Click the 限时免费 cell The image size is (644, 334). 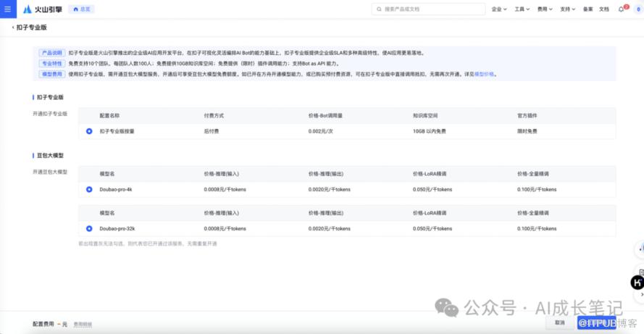(527, 131)
